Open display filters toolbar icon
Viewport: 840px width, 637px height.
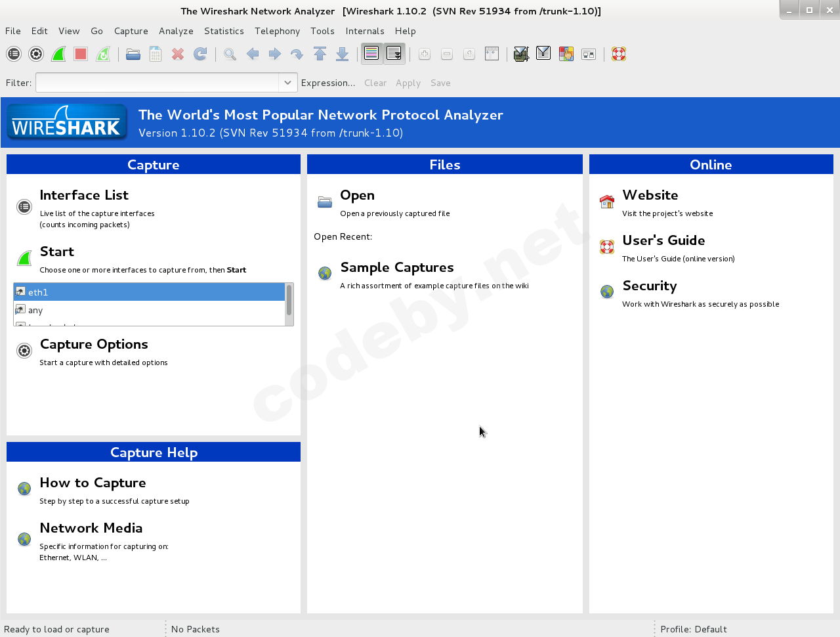click(x=543, y=54)
